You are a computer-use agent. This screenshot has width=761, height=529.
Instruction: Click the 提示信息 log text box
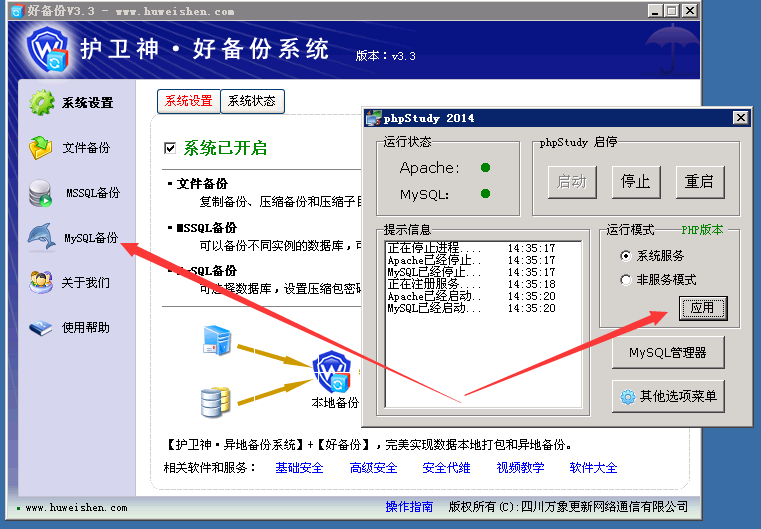click(483, 324)
